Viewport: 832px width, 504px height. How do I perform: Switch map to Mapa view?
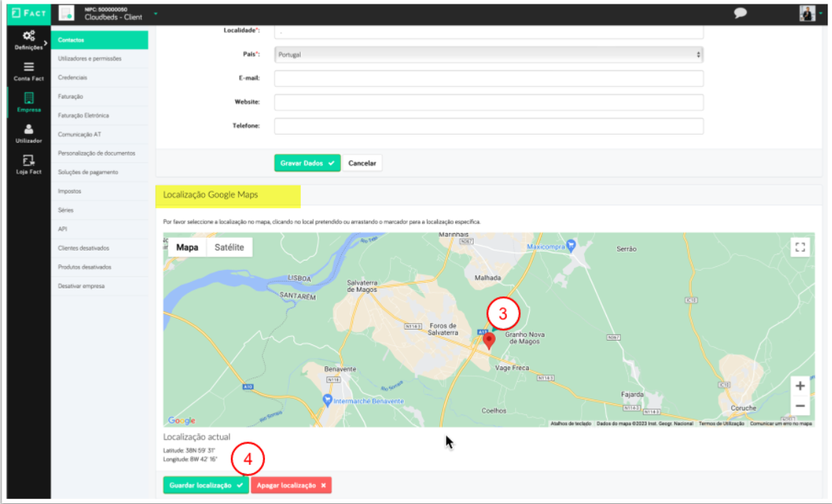(x=187, y=247)
